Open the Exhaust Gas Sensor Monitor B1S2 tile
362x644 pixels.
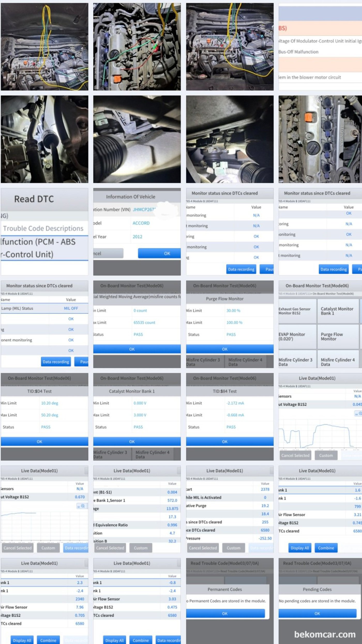pyautogui.click(x=297, y=311)
